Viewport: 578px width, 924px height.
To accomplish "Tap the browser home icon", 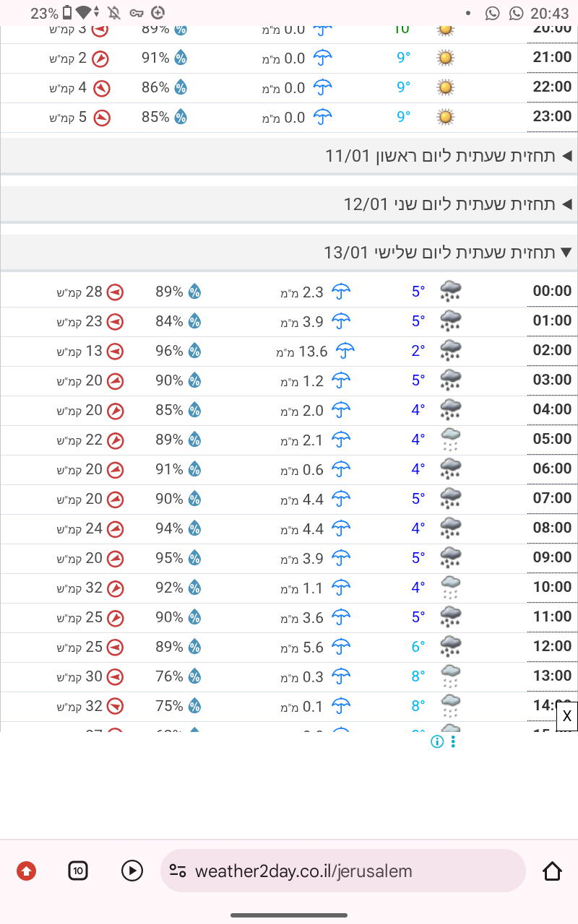I will tap(552, 871).
